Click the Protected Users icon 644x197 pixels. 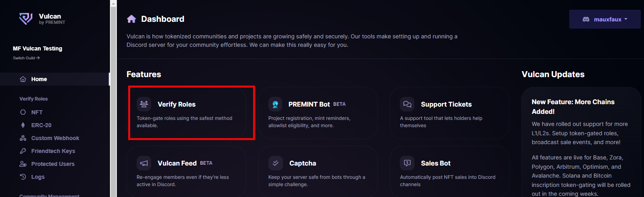23,164
